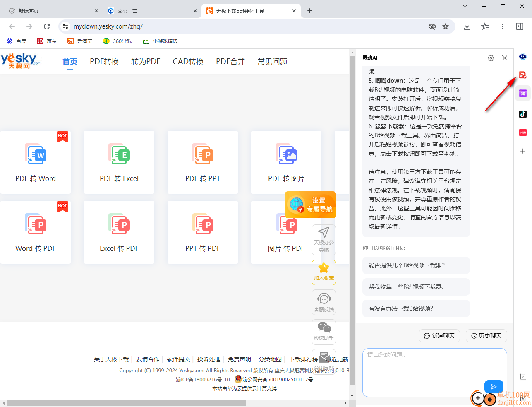Close the 天极下载pdf转化工具 tab

tap(294, 11)
